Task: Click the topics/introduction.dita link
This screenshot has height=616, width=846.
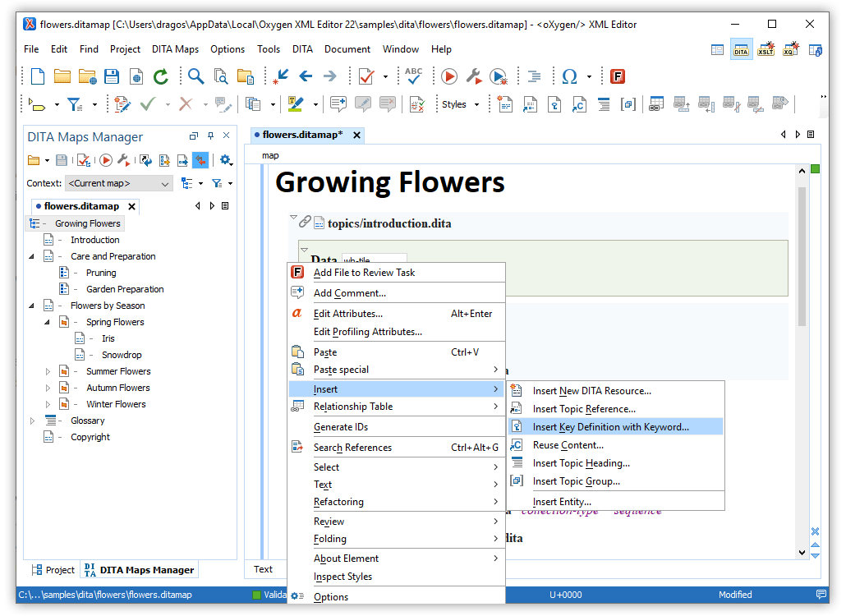Action: click(389, 223)
